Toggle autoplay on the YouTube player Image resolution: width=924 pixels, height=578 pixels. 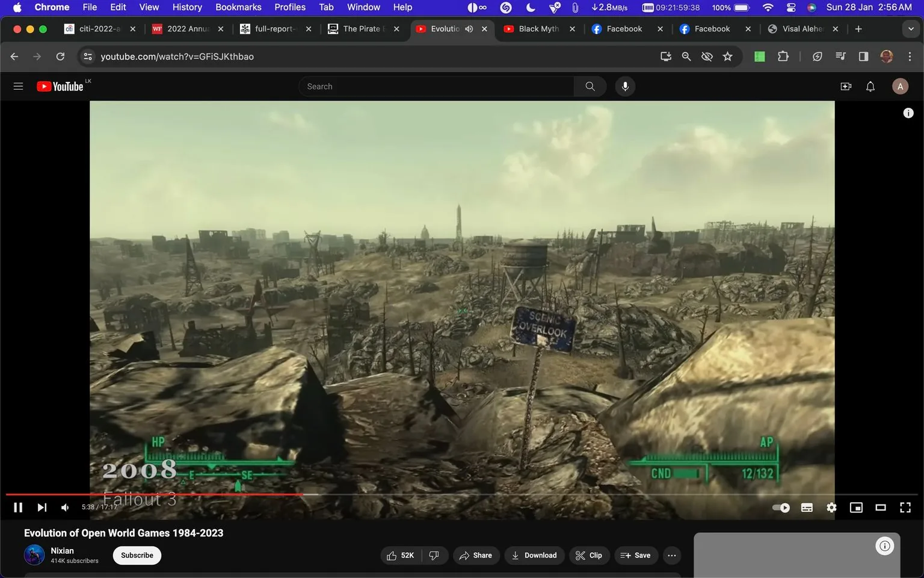[781, 507]
